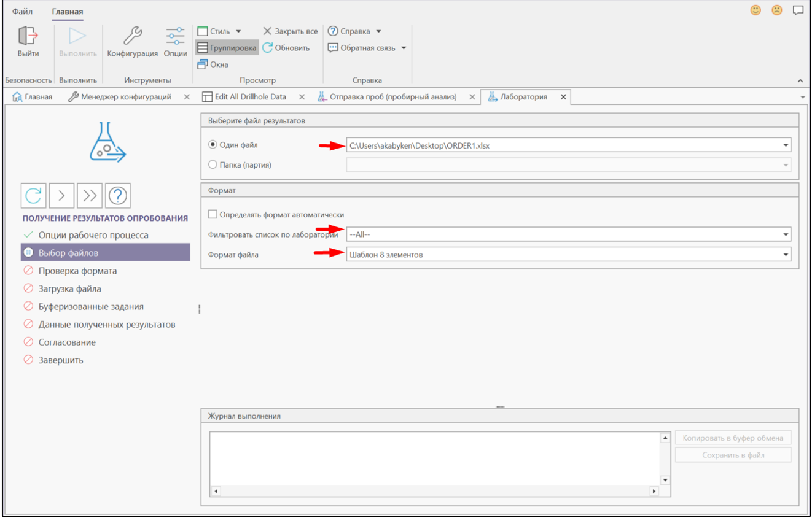
Task: Open the laboratory filter --All-- dropdown
Action: coord(786,234)
